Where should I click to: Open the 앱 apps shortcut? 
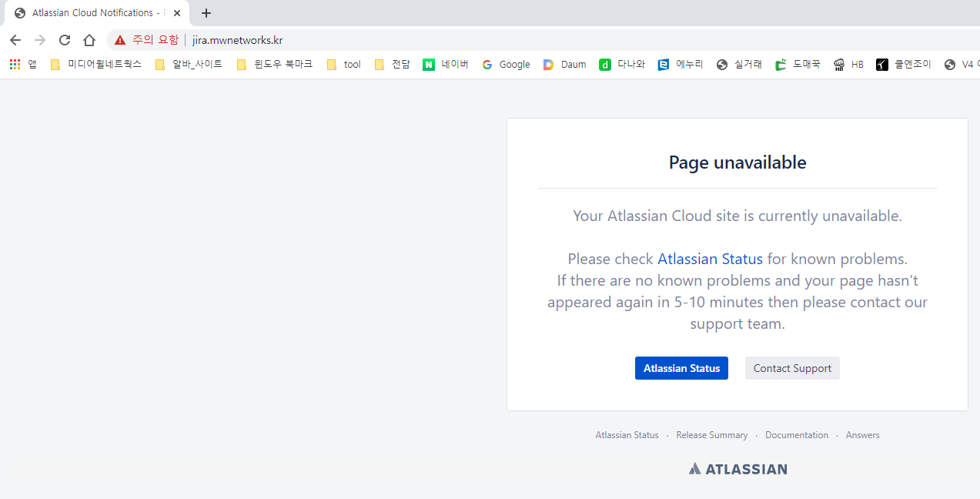coord(23,65)
